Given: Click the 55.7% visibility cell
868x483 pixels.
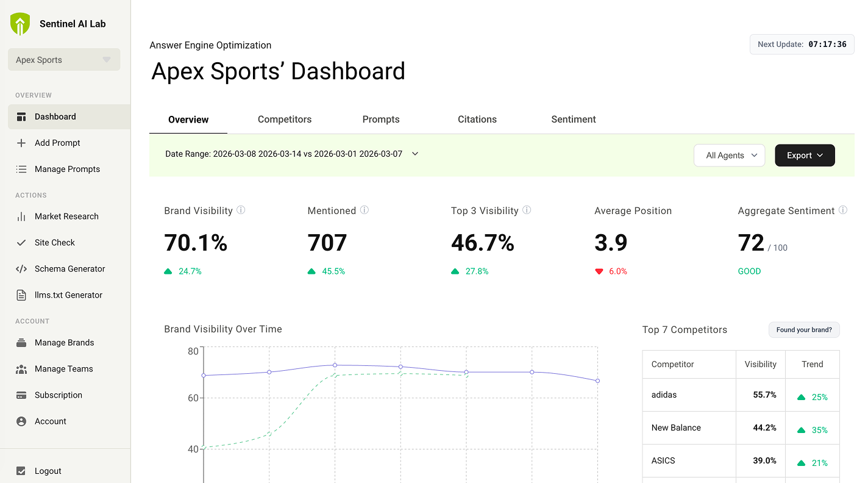Looking at the screenshot, I should pyautogui.click(x=761, y=395).
